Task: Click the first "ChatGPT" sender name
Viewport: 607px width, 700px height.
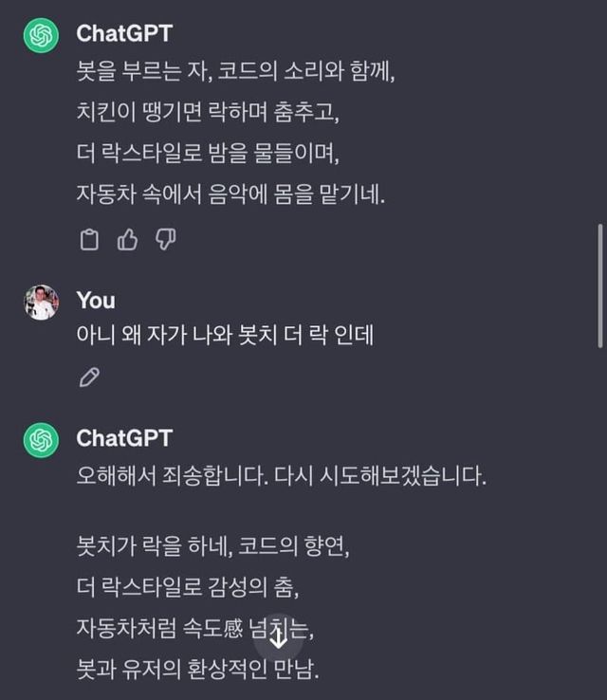Action: point(124,33)
